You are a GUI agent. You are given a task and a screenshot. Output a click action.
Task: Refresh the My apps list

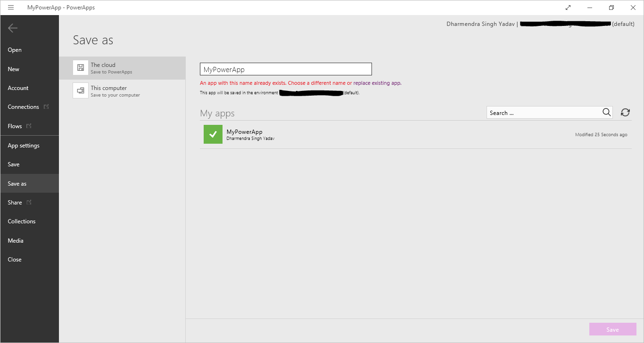625,112
